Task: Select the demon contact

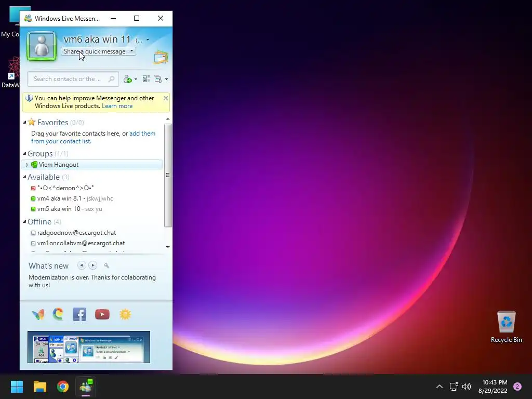Action: coord(65,188)
